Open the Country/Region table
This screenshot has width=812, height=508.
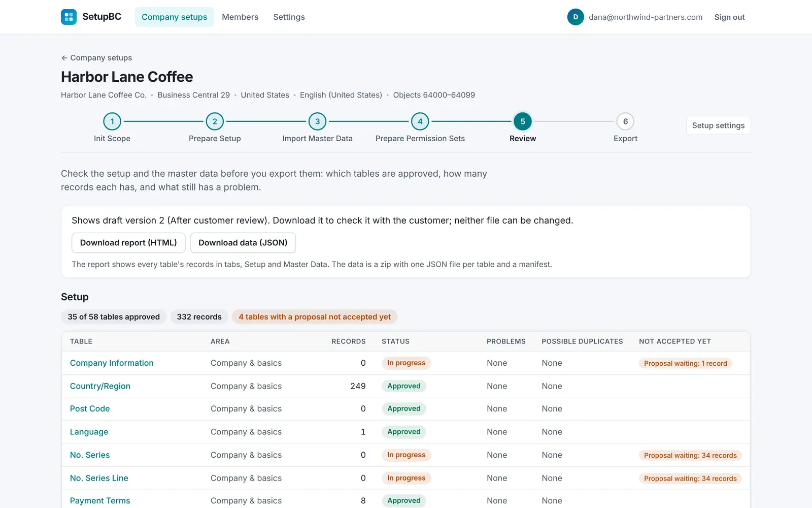coord(100,386)
